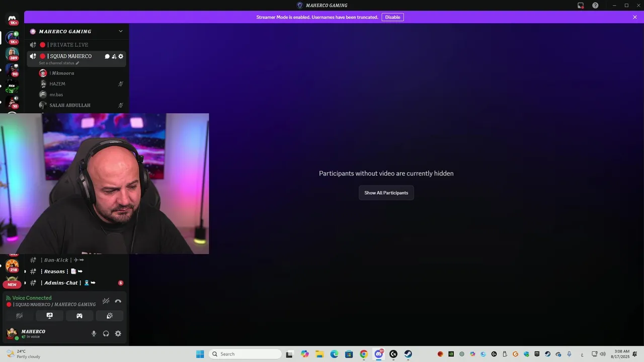Open Steam from the taskbar
The width and height of the screenshot is (644, 362).
(x=408, y=354)
